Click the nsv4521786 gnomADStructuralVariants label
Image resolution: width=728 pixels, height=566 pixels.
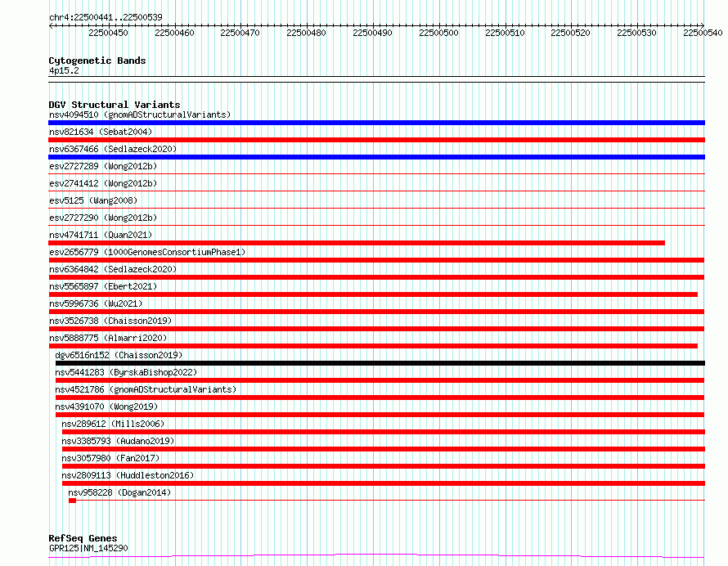click(146, 389)
